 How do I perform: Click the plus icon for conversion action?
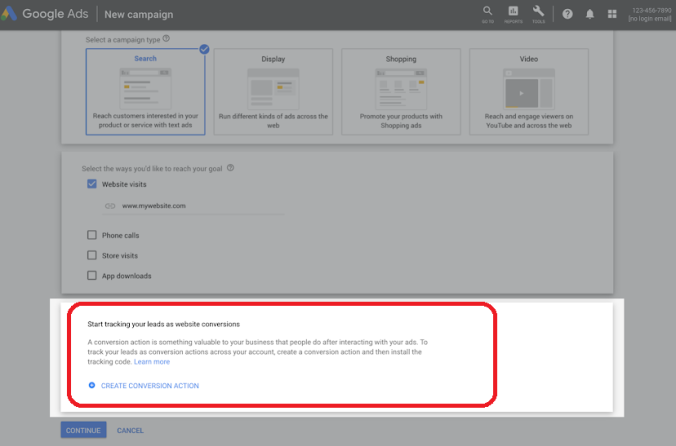click(x=92, y=385)
